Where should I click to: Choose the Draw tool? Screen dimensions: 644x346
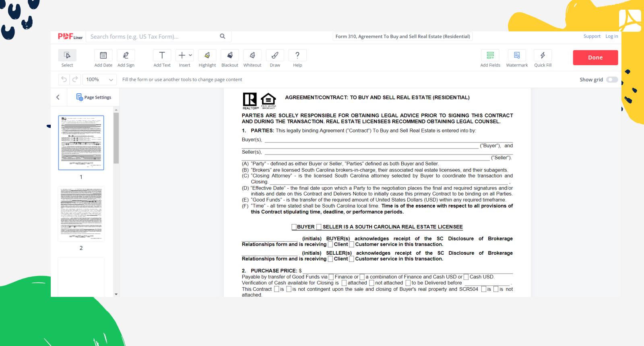click(x=275, y=59)
